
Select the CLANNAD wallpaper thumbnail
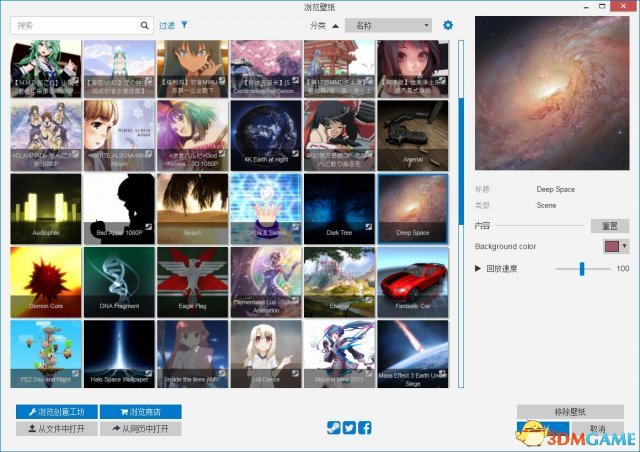pyautogui.click(x=46, y=136)
